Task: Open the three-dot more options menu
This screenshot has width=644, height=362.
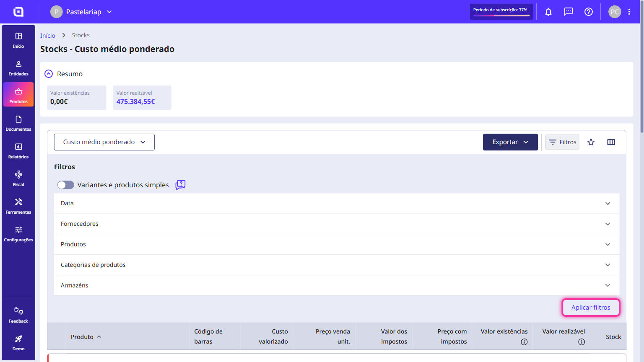Action: pyautogui.click(x=629, y=12)
